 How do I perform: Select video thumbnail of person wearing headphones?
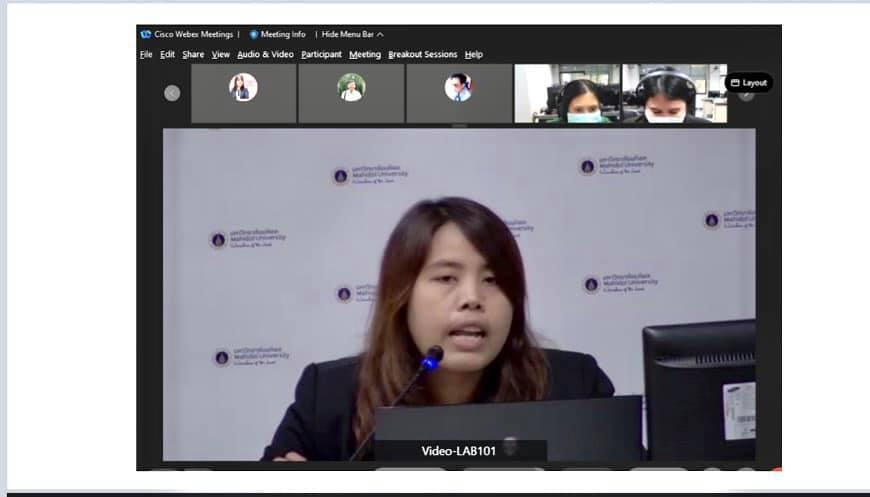tap(675, 93)
